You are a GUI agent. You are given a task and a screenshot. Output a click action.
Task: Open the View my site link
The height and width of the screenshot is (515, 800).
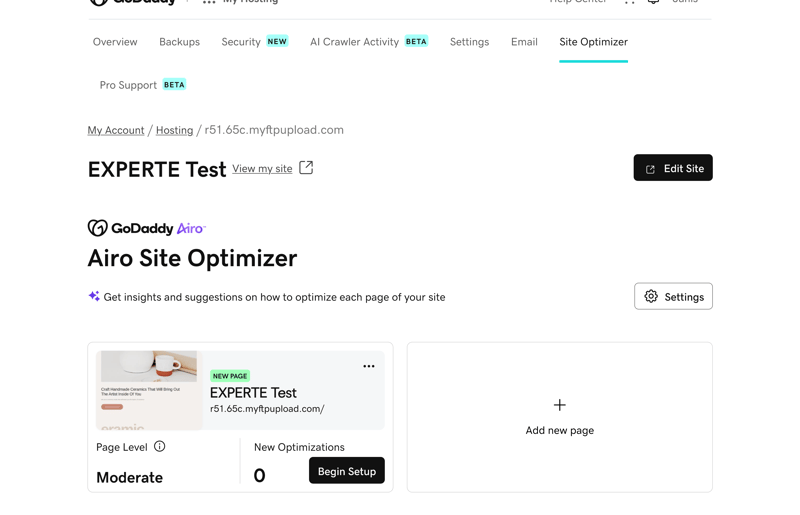(262, 168)
